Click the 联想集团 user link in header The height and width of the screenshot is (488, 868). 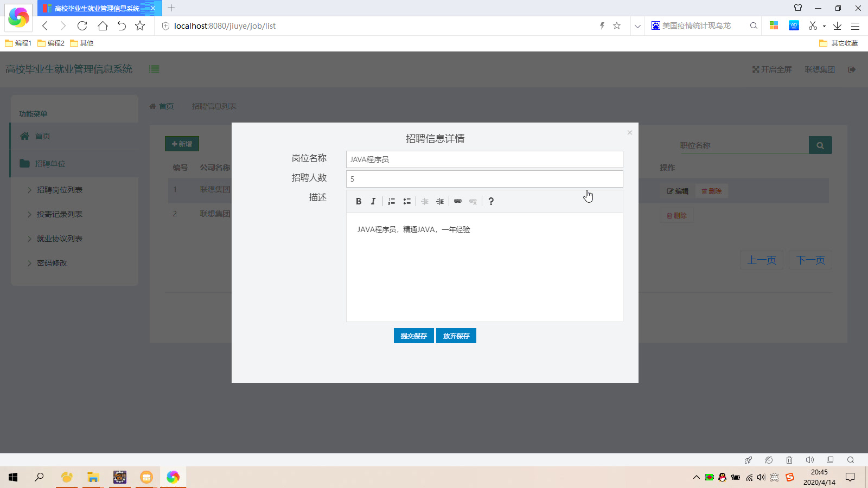[x=820, y=69]
